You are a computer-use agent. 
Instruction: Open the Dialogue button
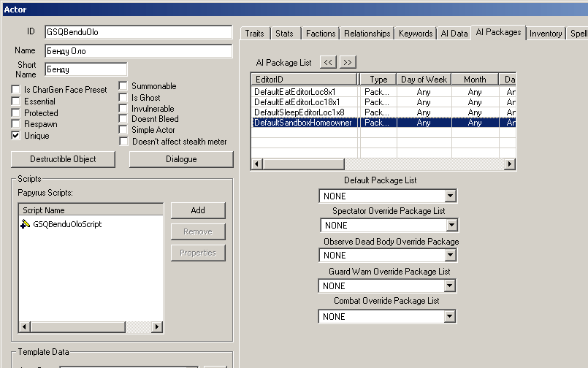181,159
